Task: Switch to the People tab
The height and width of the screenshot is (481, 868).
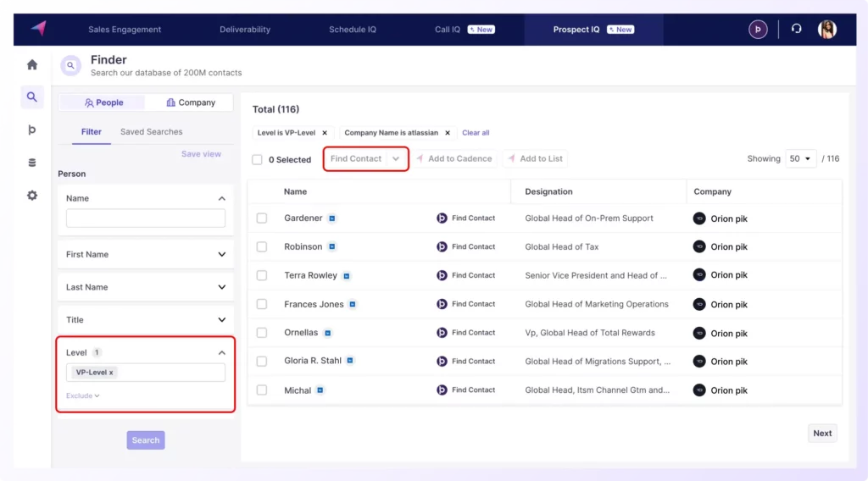Action: coord(103,102)
